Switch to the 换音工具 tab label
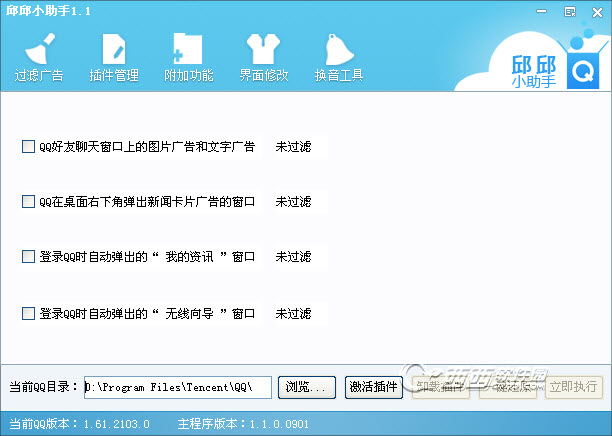Screen dimensions: 612x436 (x=339, y=75)
